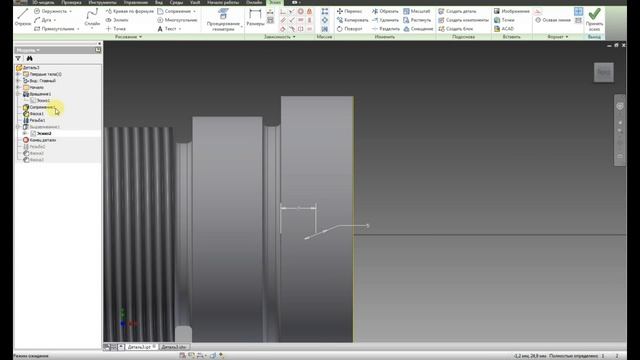Click Создать компоненты (Make Components)
Screen dimensions: 640x360
(463, 20)
